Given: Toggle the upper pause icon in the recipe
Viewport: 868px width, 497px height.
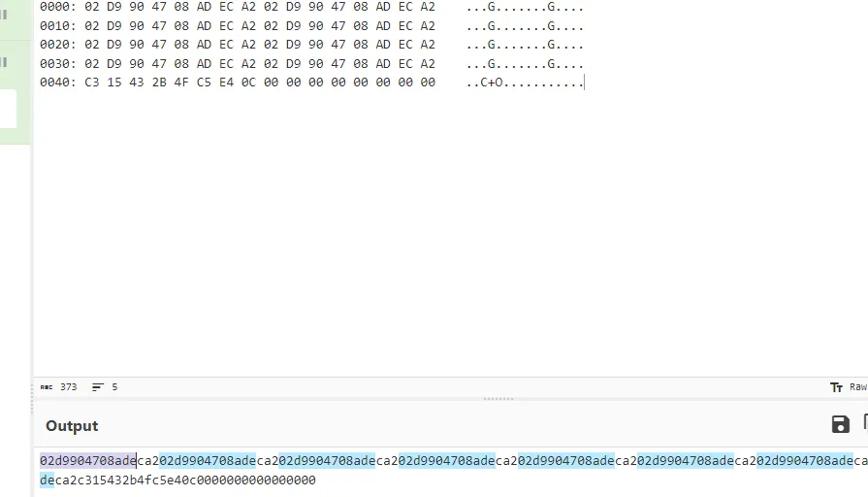Looking at the screenshot, I should [4, 15].
